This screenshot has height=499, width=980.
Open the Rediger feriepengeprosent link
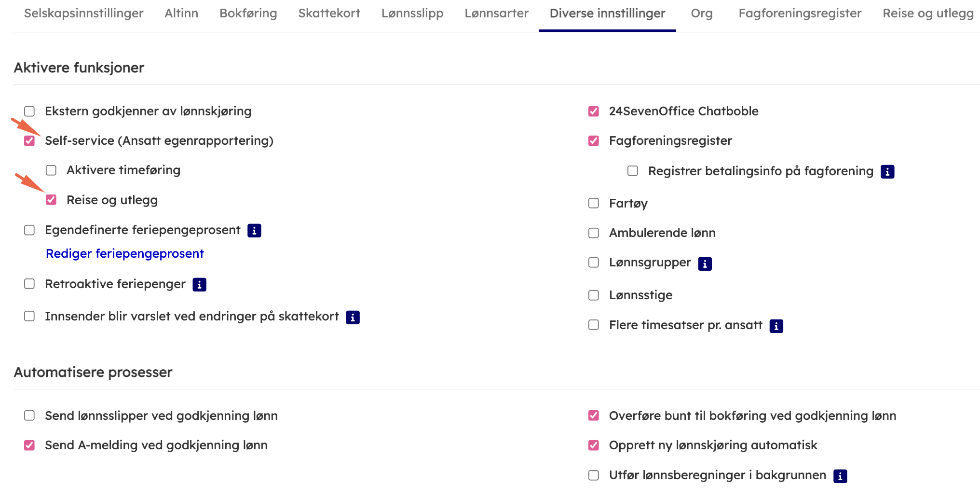(x=124, y=254)
